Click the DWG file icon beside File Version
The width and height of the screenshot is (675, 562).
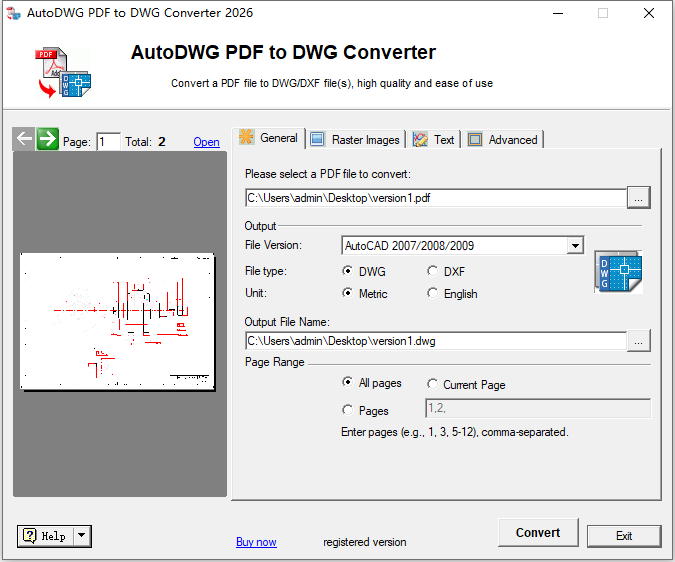pyautogui.click(x=619, y=272)
